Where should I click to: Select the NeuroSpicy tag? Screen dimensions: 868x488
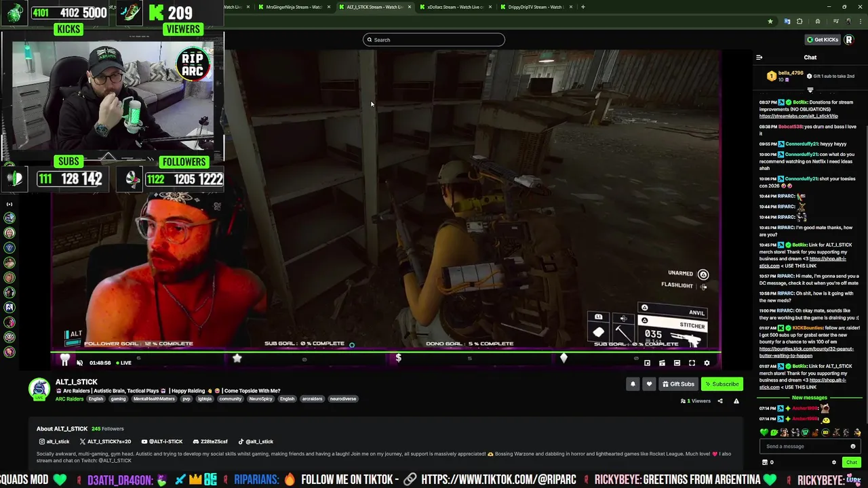pyautogui.click(x=260, y=399)
